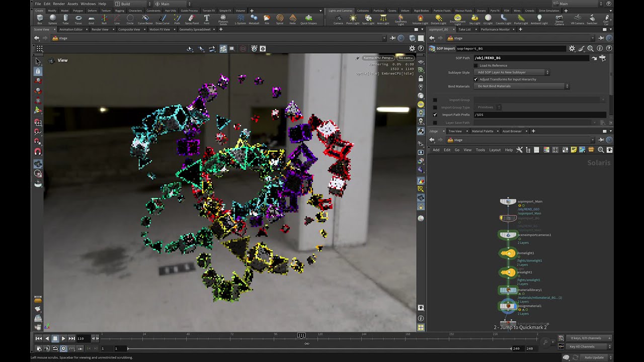This screenshot has width=644, height=362.
Task: Open the Bind Materials dropdown
Action: (522, 86)
